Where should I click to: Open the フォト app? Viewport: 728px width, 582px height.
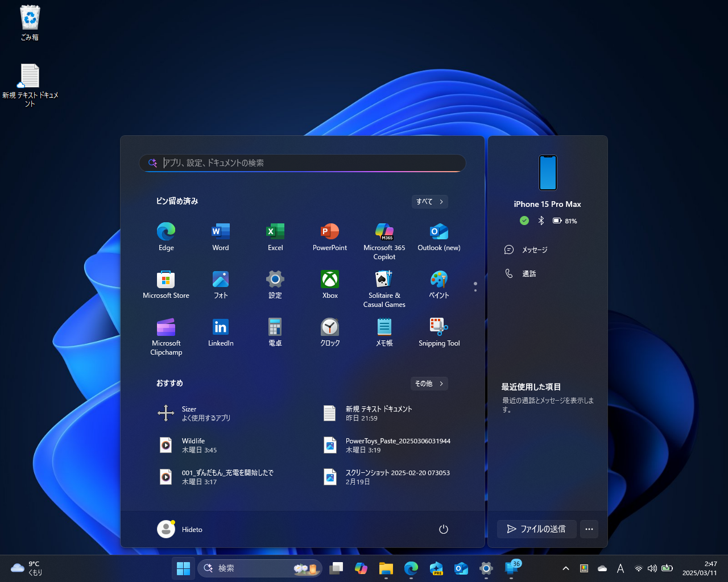click(x=221, y=284)
